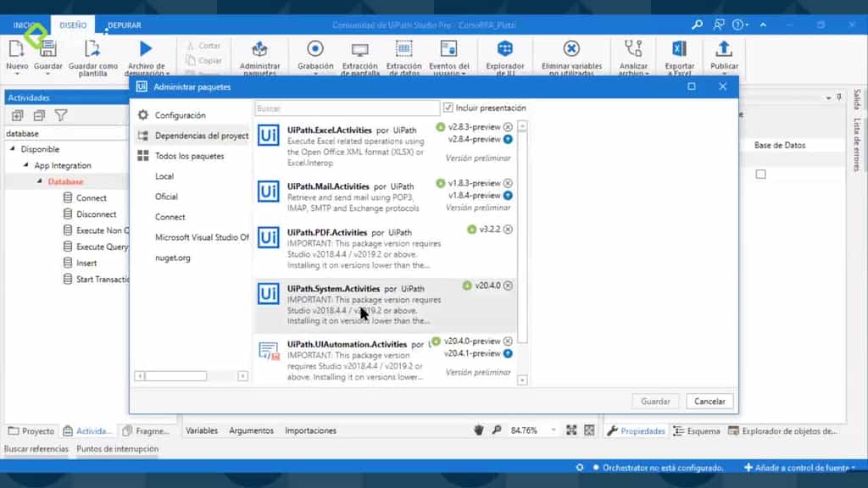Select the nuget.org package source
The height and width of the screenshot is (488, 868).
pyautogui.click(x=173, y=258)
